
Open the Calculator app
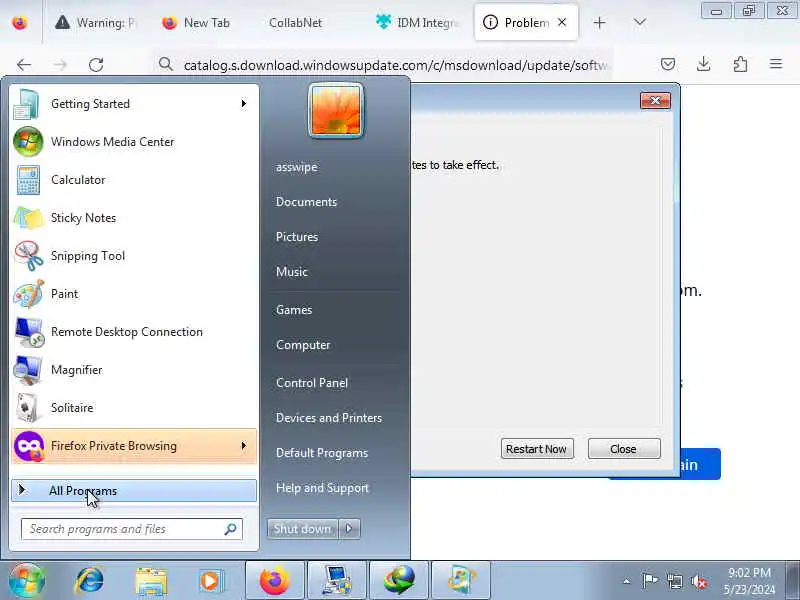pyautogui.click(x=134, y=180)
